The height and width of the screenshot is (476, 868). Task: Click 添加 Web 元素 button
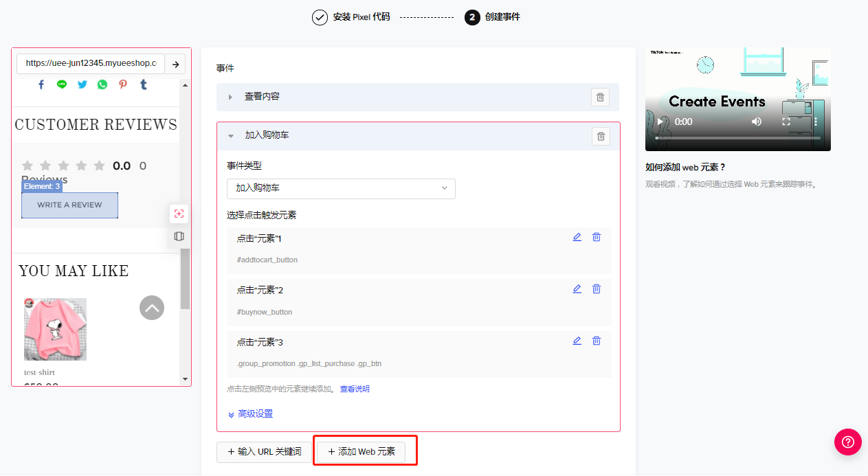tap(361, 452)
